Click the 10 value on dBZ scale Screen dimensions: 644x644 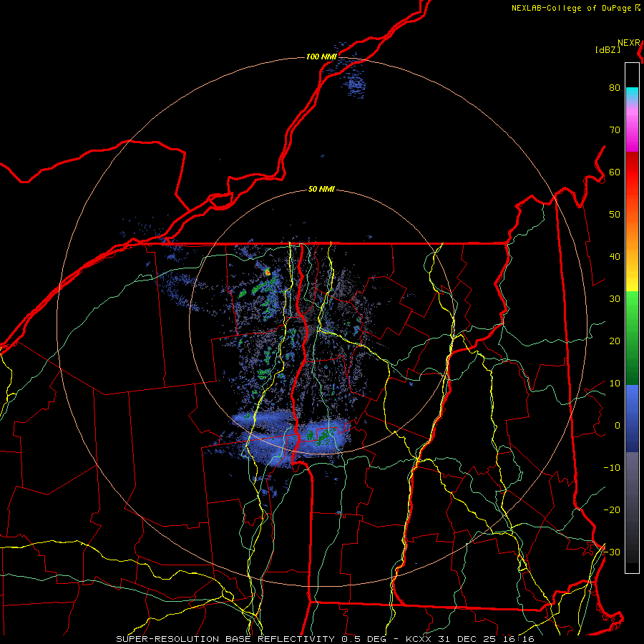pyautogui.click(x=615, y=384)
